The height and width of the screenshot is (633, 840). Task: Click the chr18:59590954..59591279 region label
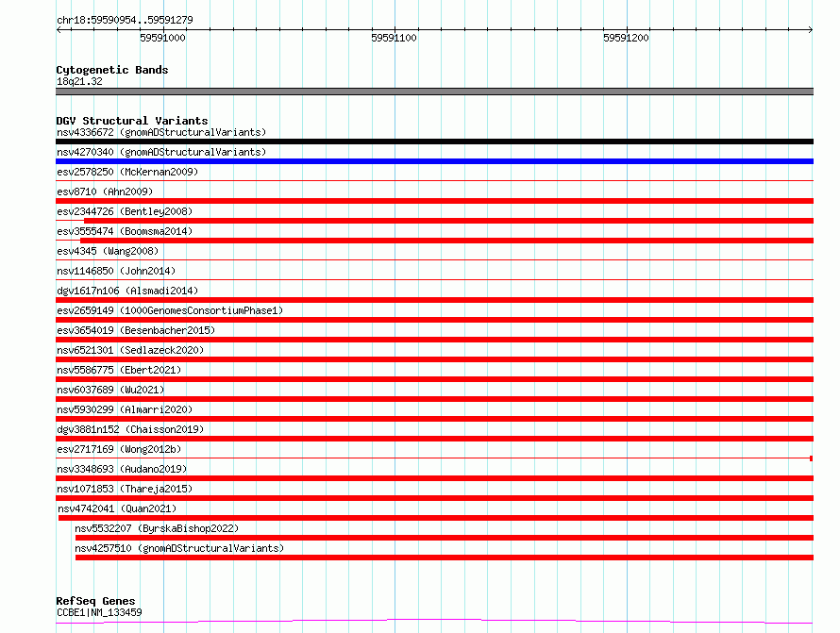pyautogui.click(x=125, y=20)
